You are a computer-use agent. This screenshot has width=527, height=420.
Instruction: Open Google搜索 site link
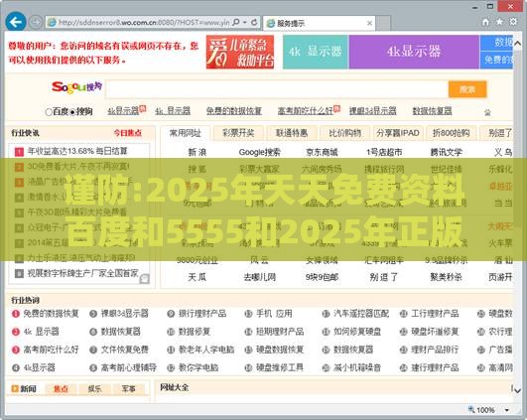[259, 152]
